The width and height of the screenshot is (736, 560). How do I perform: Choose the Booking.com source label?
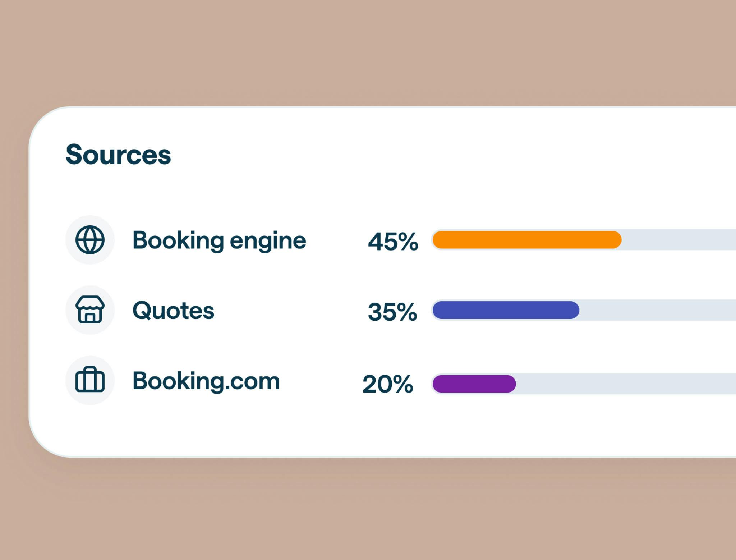[206, 381]
